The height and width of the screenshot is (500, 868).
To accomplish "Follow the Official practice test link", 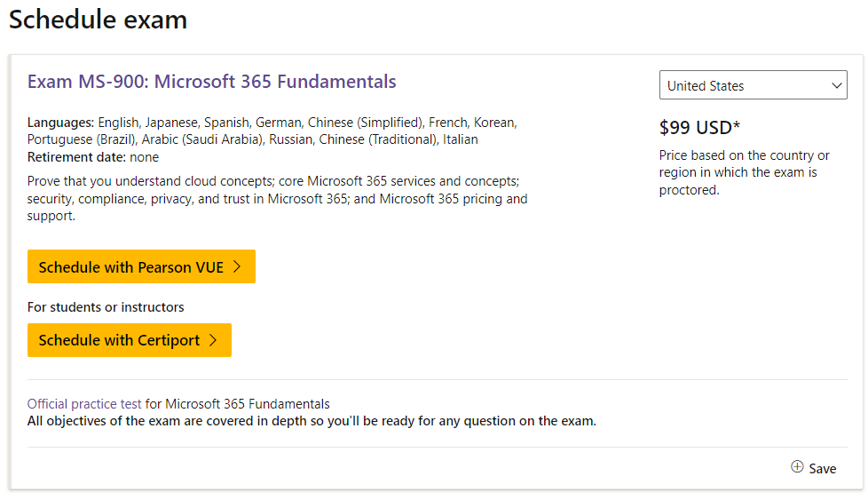I will point(84,404).
